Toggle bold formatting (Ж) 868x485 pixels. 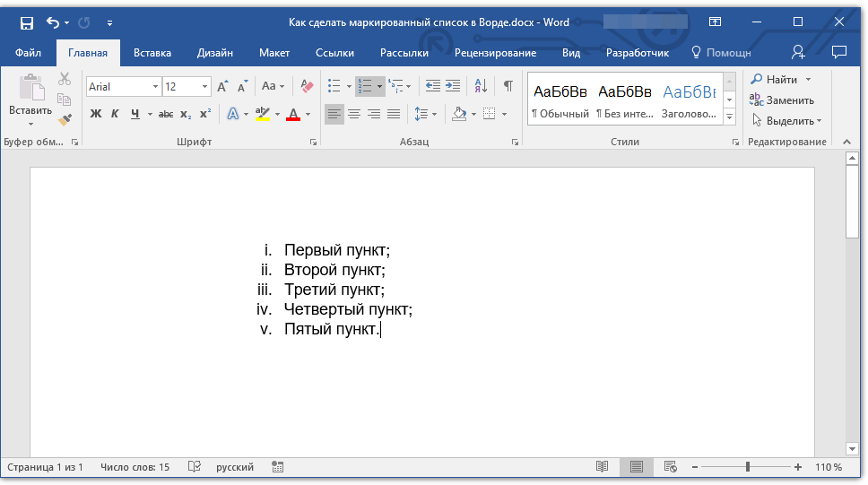click(96, 114)
